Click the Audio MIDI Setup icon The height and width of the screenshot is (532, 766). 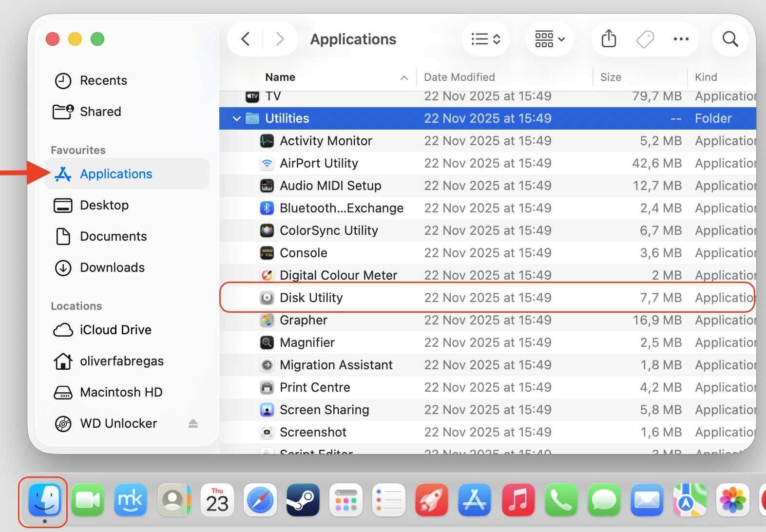click(x=267, y=186)
